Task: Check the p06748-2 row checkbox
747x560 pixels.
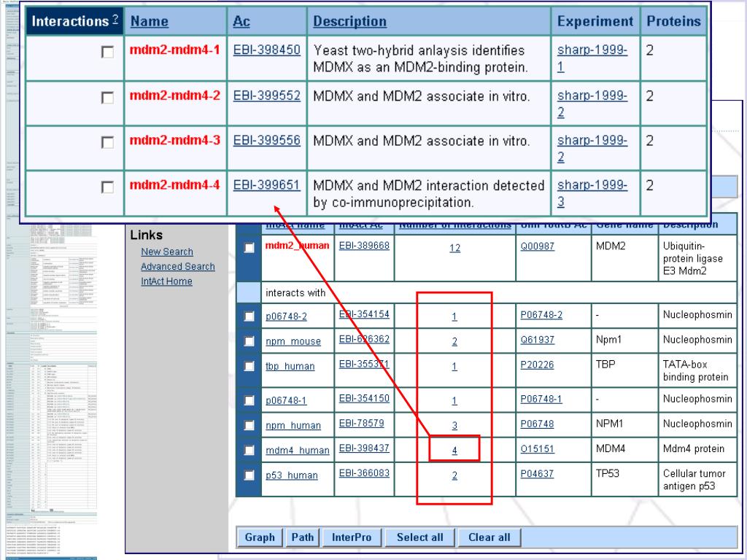Action: tap(249, 316)
